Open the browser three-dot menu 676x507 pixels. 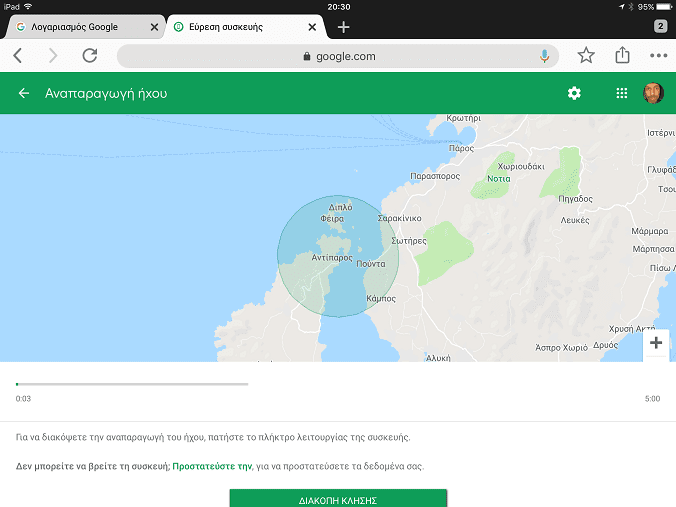[658, 56]
